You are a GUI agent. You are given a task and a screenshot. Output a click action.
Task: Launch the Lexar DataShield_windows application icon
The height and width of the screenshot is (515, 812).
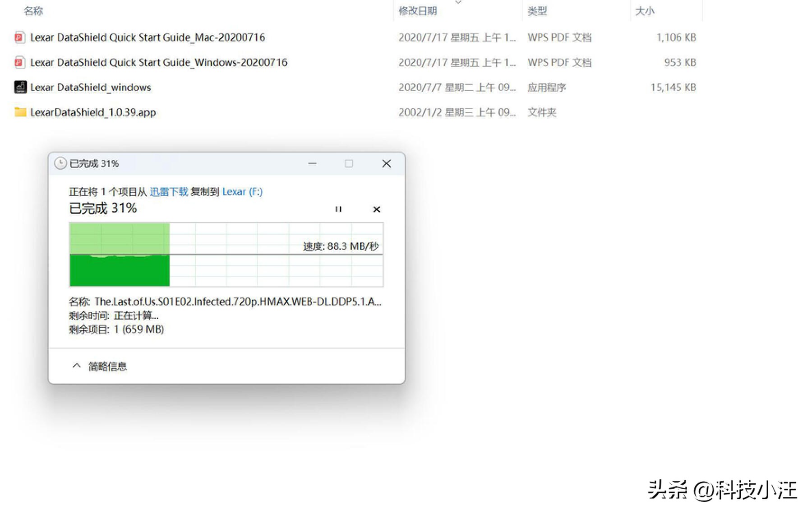coord(20,87)
